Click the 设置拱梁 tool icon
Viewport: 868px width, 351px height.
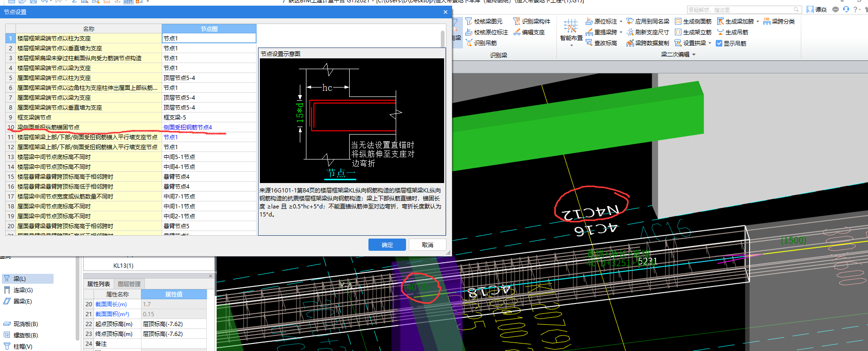pyautogui.click(x=678, y=43)
